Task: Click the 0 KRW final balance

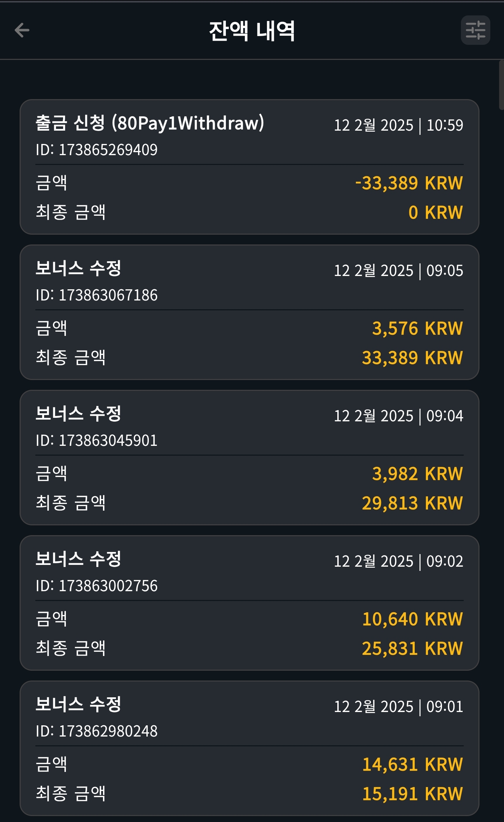Action: [x=436, y=212]
